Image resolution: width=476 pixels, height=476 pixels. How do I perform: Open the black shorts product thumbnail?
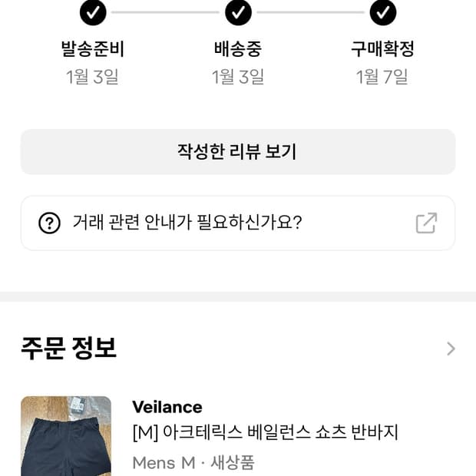click(66, 435)
